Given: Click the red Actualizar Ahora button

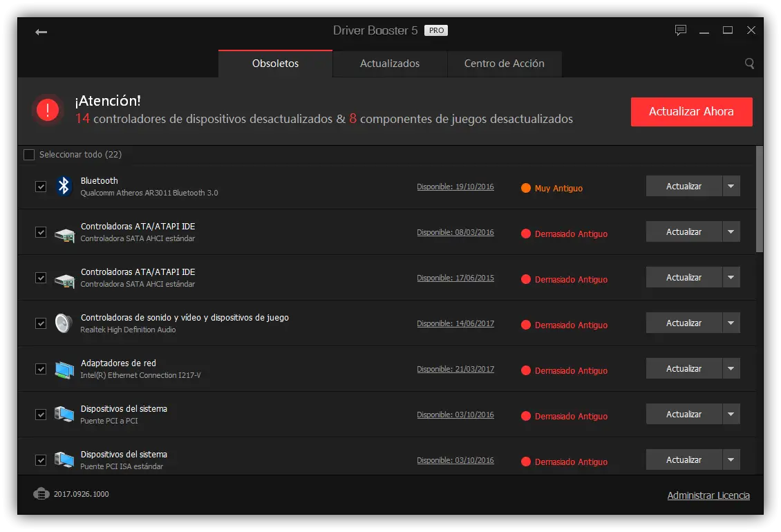Looking at the screenshot, I should 691,111.
